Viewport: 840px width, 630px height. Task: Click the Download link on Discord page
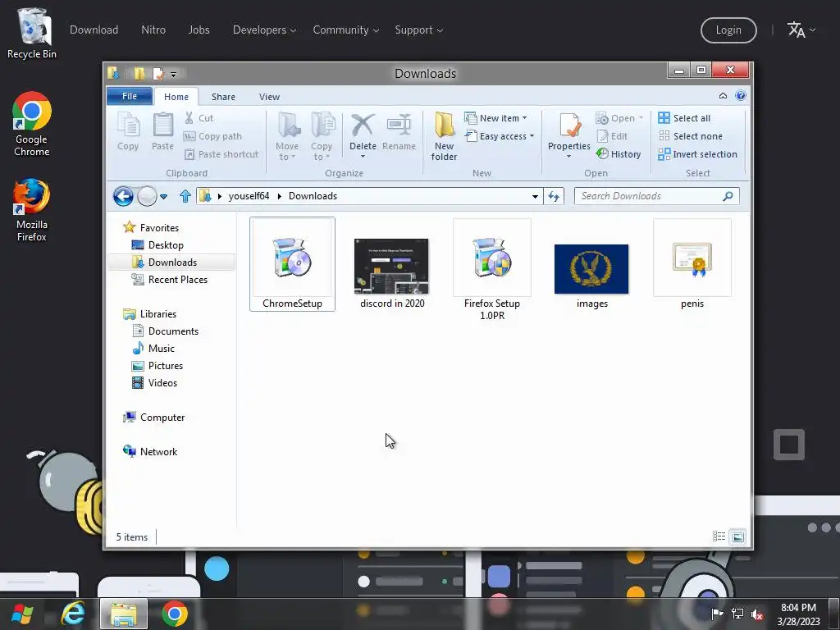(94, 30)
